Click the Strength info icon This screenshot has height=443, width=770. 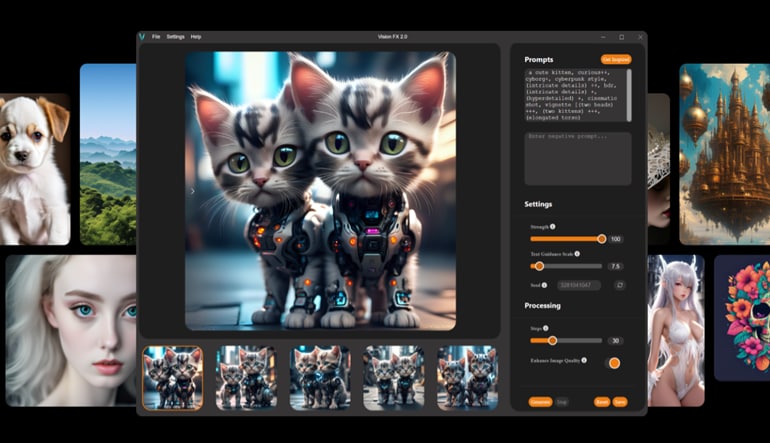pos(552,226)
